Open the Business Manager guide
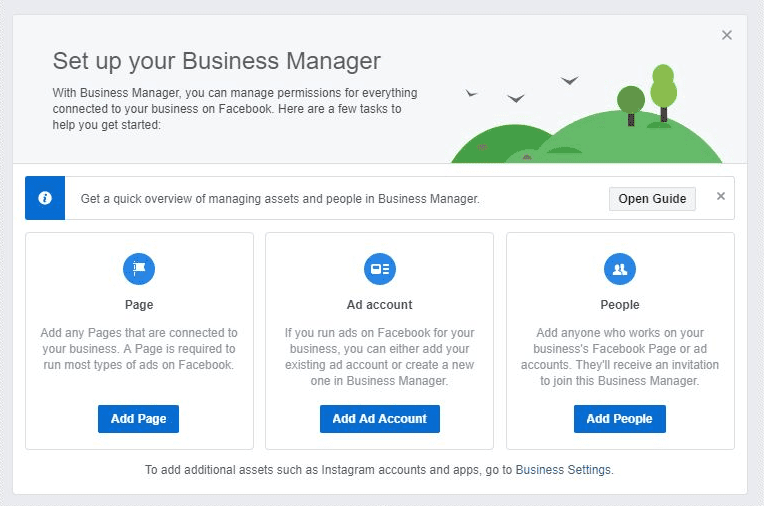Image resolution: width=764 pixels, height=506 pixels. (652, 199)
